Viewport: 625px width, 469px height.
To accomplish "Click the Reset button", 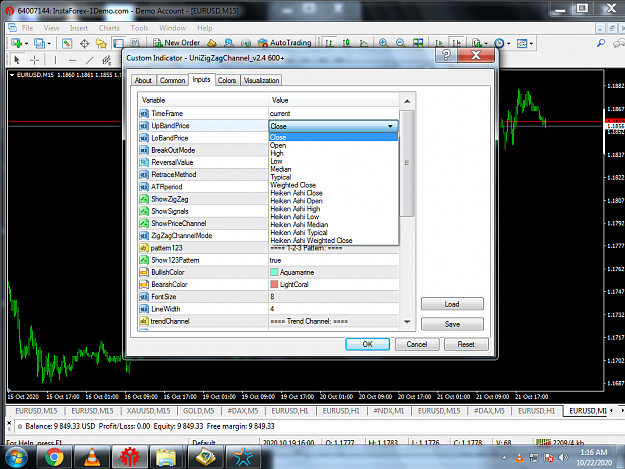I will point(466,344).
